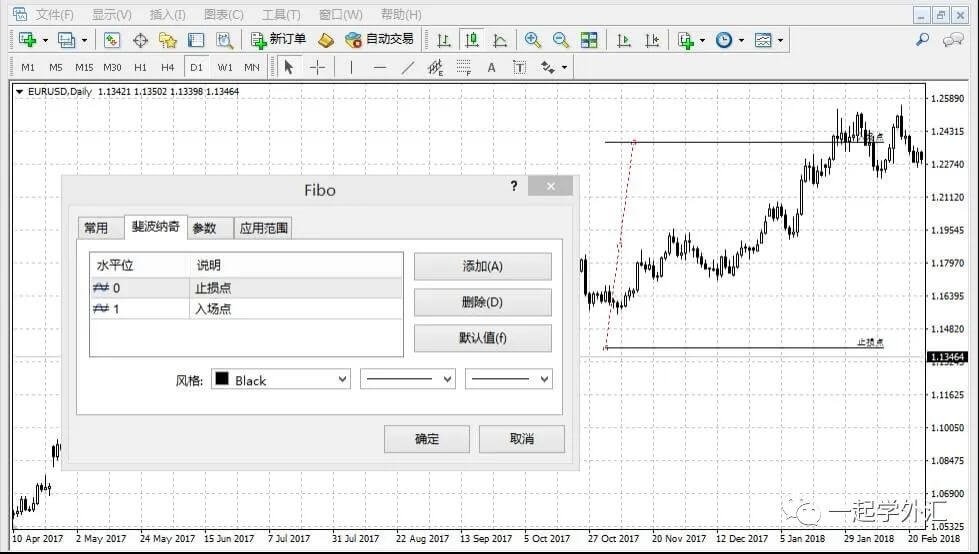
Task: Tile chart windows icon
Action: 589,41
